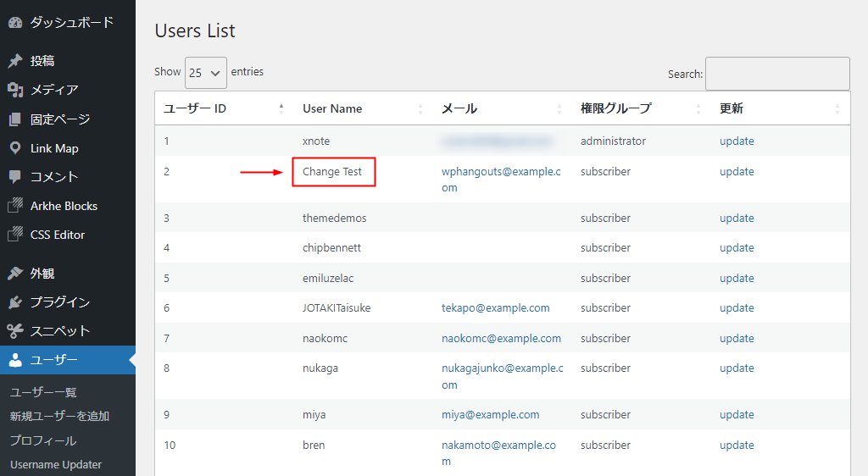Click the pages icon beside 固定ページ
Screen dimensions: 868x476
[15, 119]
